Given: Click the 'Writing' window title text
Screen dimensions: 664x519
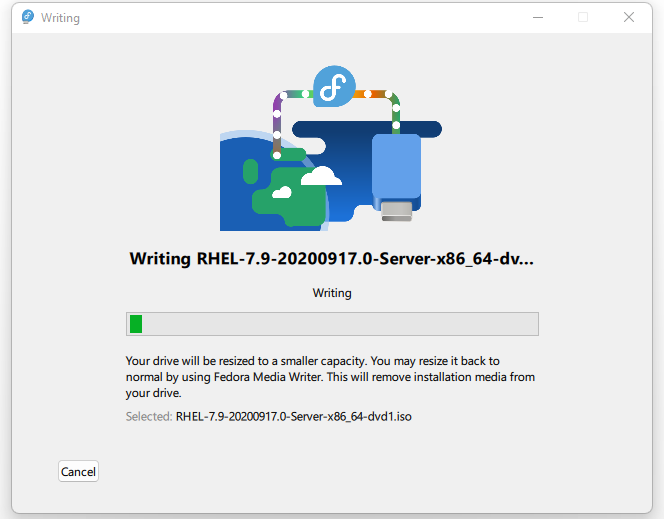Looking at the screenshot, I should tap(60, 18).
